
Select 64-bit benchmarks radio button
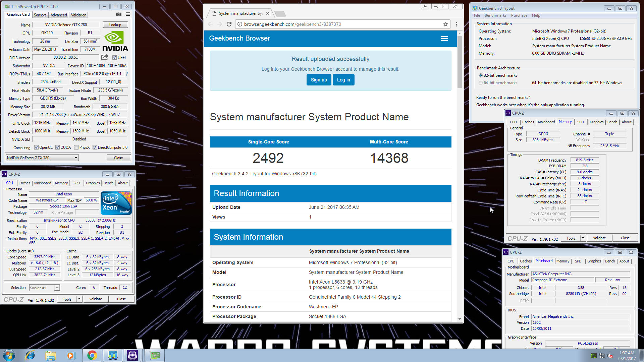point(481,83)
